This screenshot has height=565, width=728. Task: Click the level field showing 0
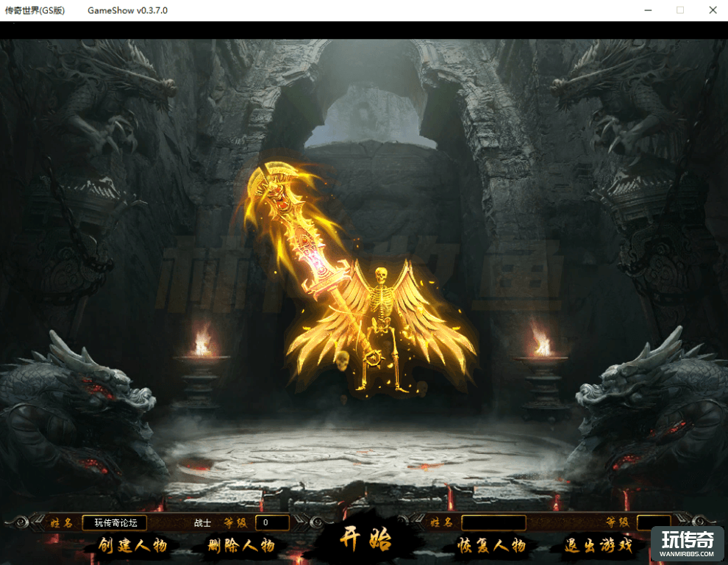tap(273, 523)
